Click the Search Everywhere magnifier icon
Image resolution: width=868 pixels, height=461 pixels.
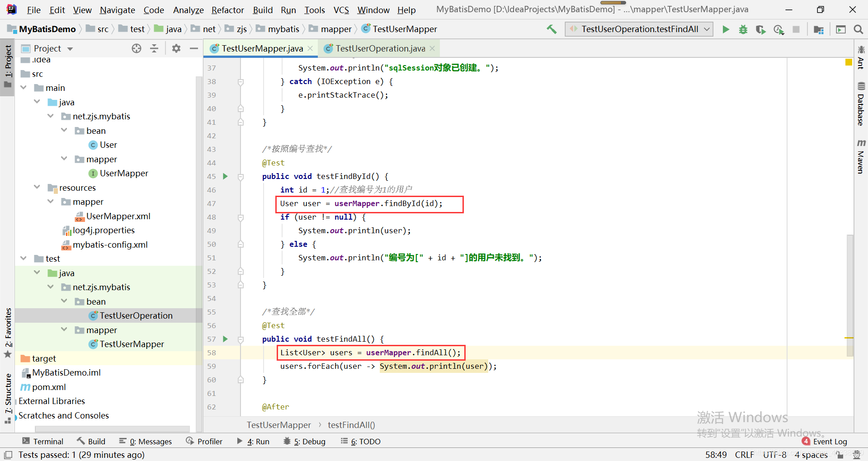coord(858,29)
